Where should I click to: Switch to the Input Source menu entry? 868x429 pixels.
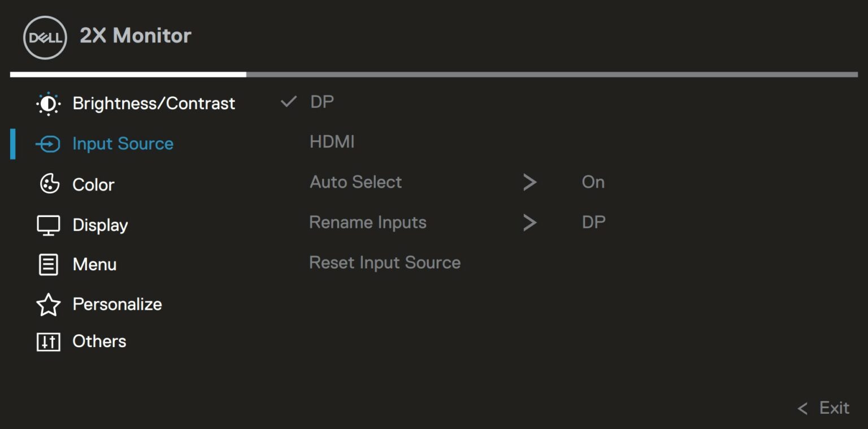(x=122, y=144)
